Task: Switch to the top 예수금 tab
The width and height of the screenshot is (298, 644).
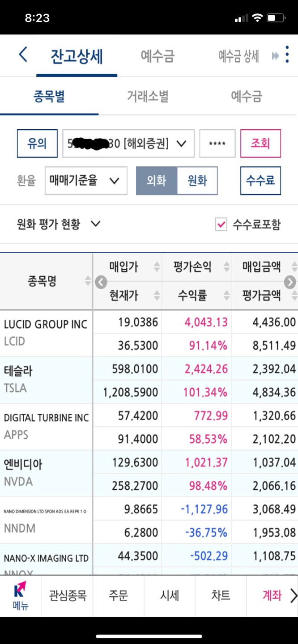Action: (158, 56)
